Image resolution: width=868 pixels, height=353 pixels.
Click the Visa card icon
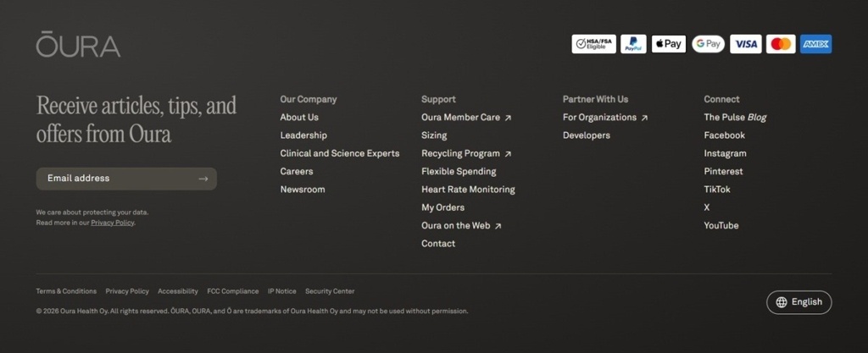click(x=746, y=44)
